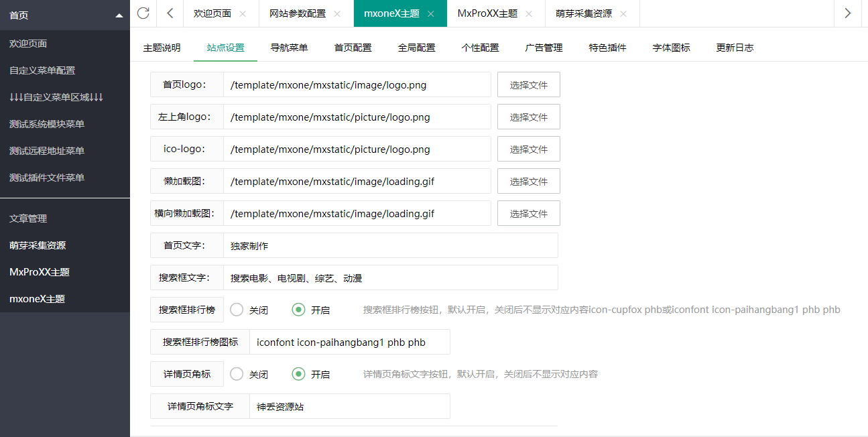Click 选择文件 next to 首页logo

coord(528,84)
